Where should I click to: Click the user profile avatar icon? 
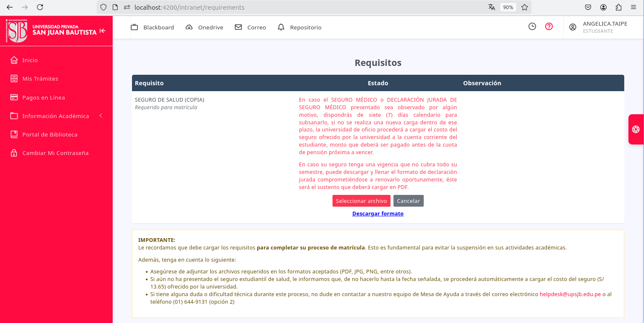coord(573,27)
